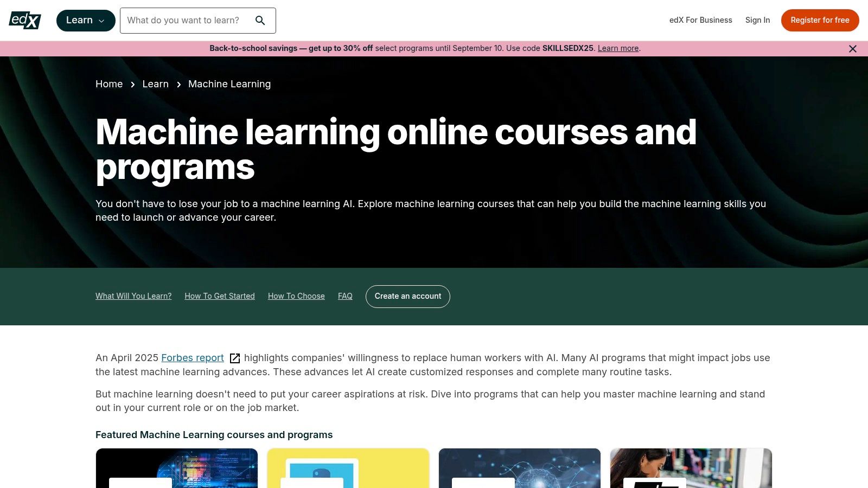The width and height of the screenshot is (868, 488).
Task: Select Home in the breadcrumb trail
Action: click(109, 84)
